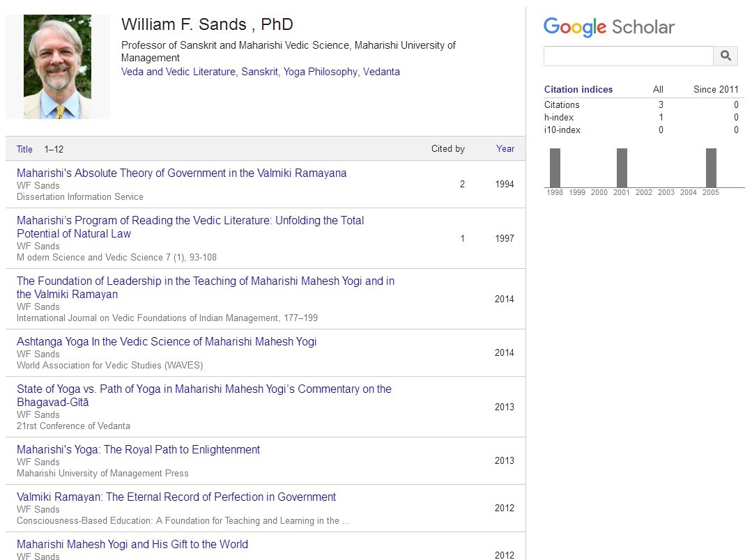Image resolution: width=752 pixels, height=560 pixels.
Task: Select the Since 2011 column header
Action: click(x=716, y=89)
